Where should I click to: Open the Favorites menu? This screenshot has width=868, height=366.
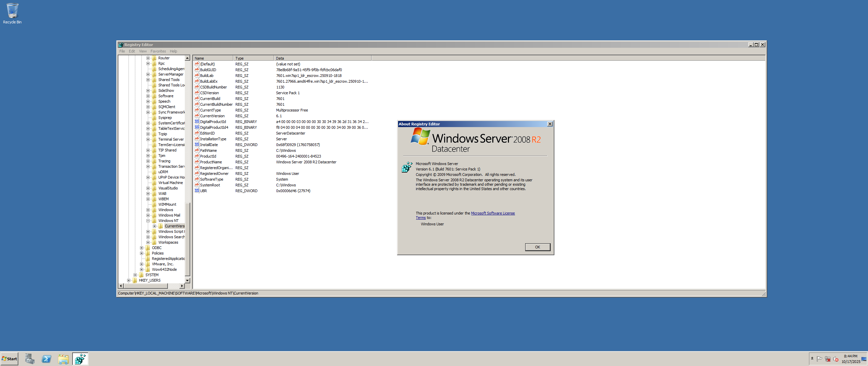click(x=158, y=51)
